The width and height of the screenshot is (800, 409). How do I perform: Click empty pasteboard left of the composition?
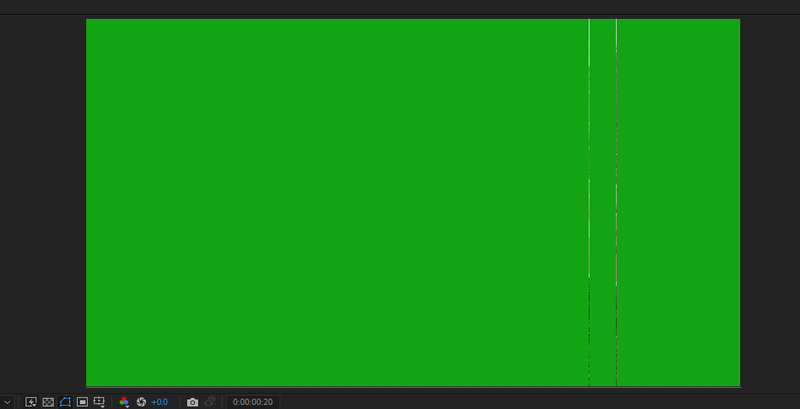pos(42,200)
